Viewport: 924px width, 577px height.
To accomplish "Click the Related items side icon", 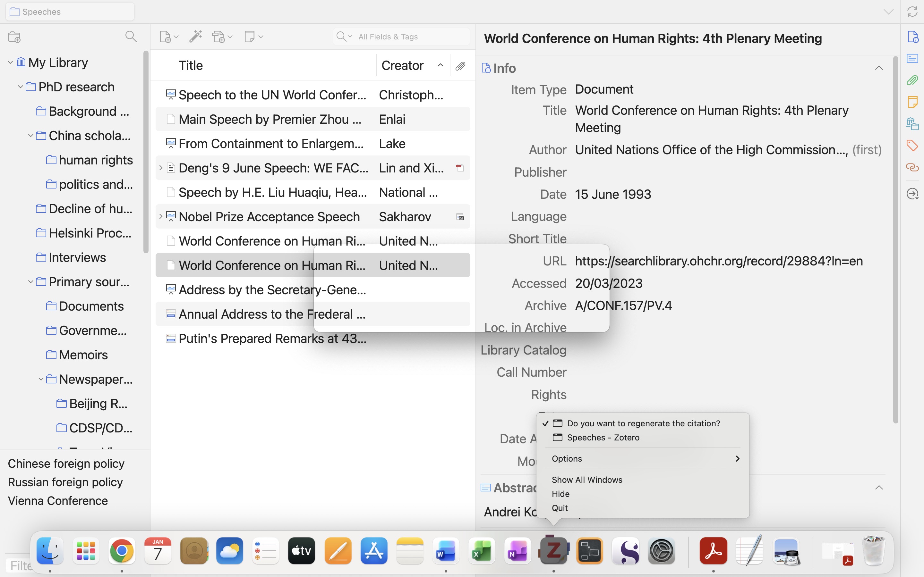I will coord(912,168).
